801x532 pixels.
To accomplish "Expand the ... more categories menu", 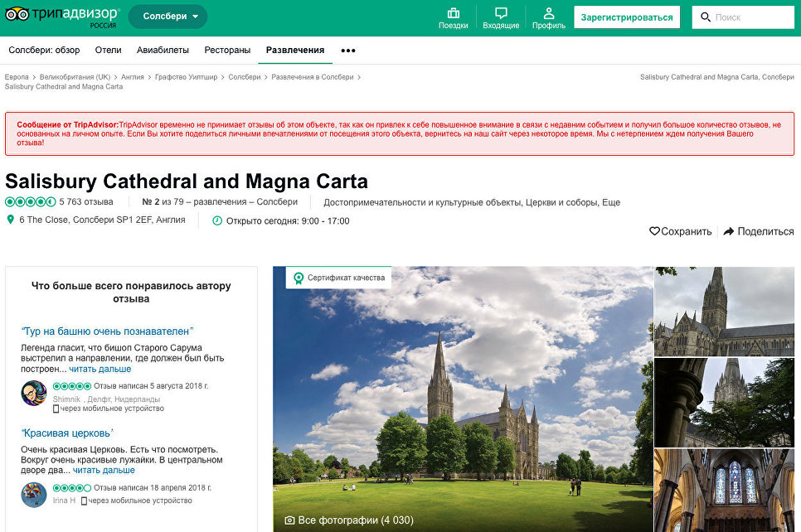I will 347,51.
